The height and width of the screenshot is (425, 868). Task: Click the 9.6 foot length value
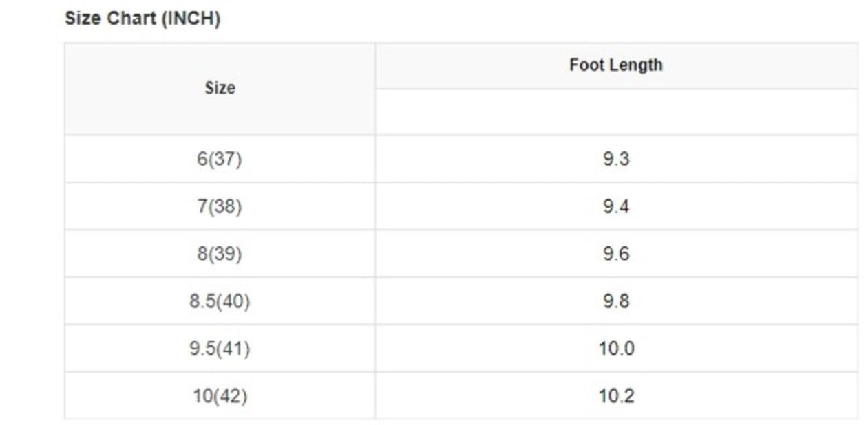615,254
